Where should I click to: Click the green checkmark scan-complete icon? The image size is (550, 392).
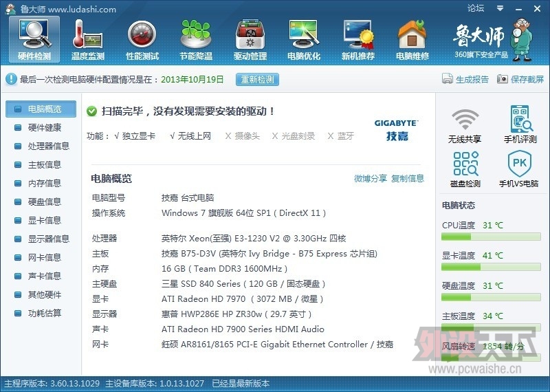pos(92,111)
